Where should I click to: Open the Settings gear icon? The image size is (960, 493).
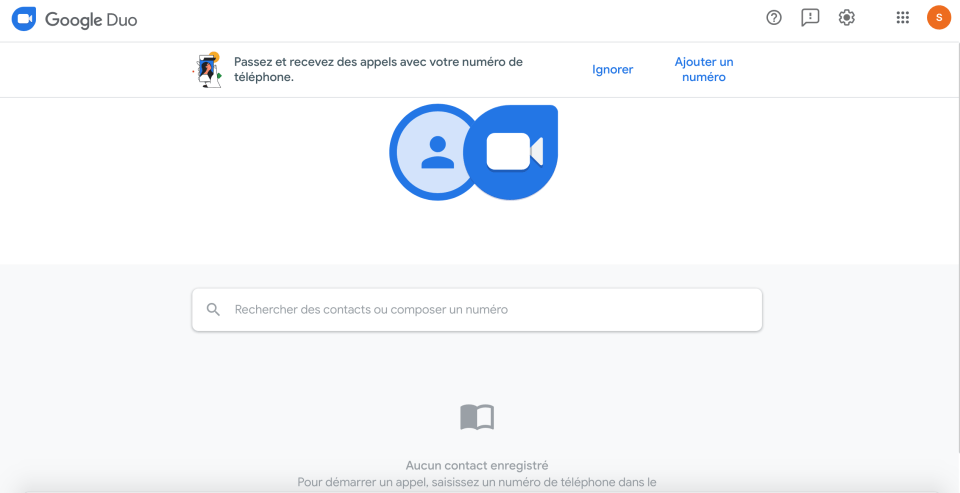click(847, 18)
